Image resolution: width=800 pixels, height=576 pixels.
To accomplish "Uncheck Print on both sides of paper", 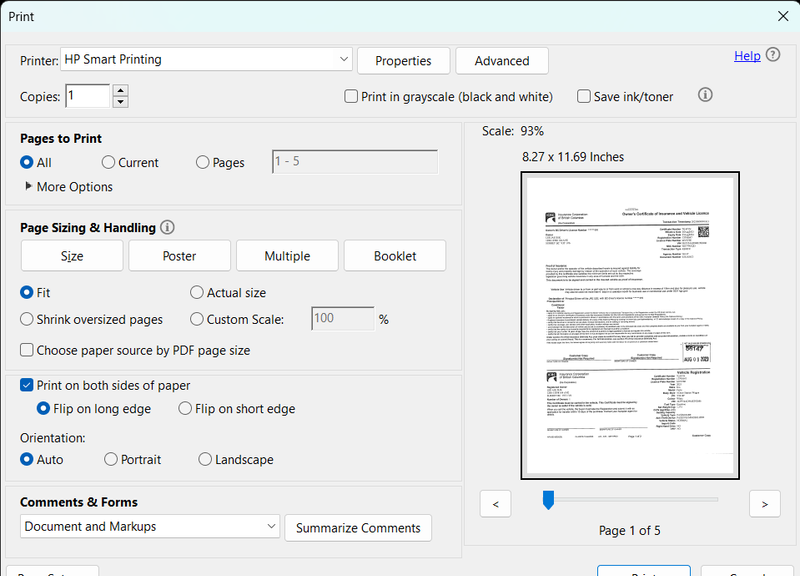I will [x=27, y=385].
